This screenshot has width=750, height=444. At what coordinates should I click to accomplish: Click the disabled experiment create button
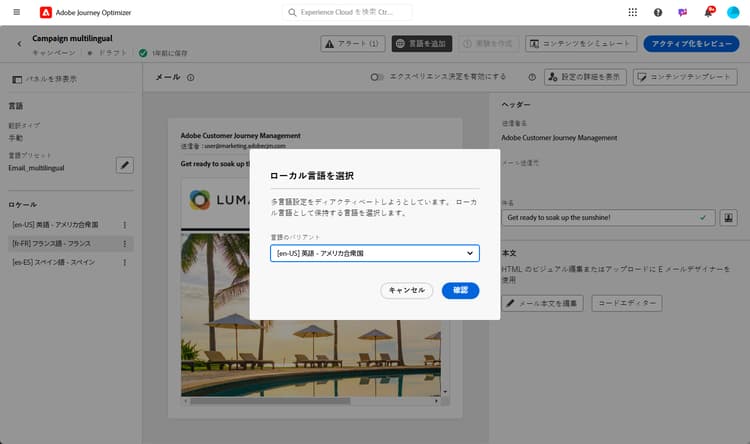coord(489,44)
